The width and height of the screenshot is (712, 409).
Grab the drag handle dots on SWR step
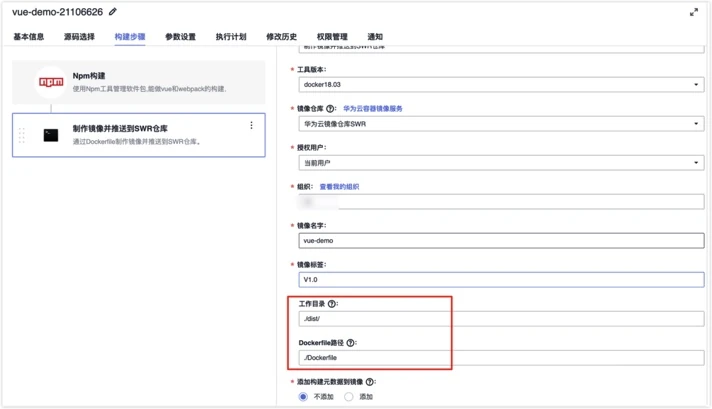point(21,135)
